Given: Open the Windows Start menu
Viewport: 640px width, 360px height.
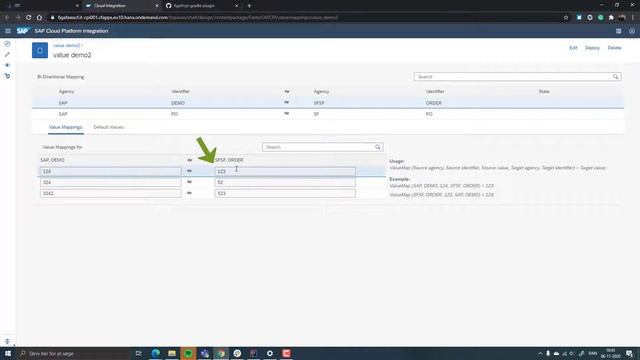Looking at the screenshot, I should 8,353.
